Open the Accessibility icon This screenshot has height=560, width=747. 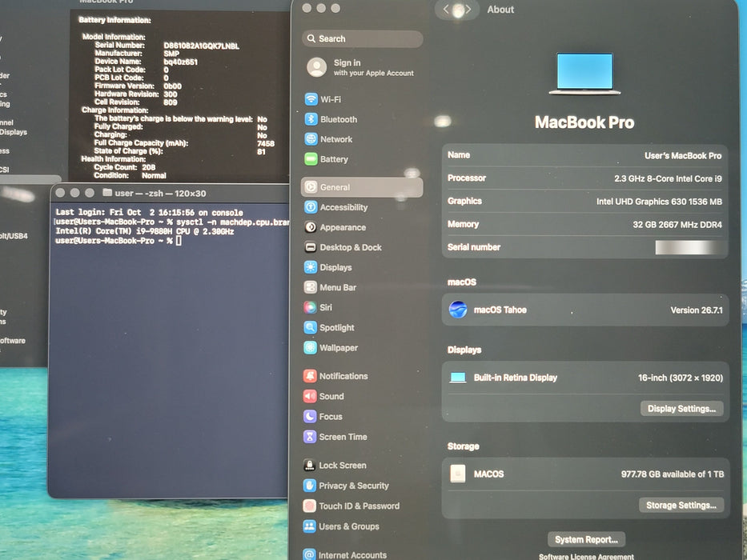coord(311,207)
